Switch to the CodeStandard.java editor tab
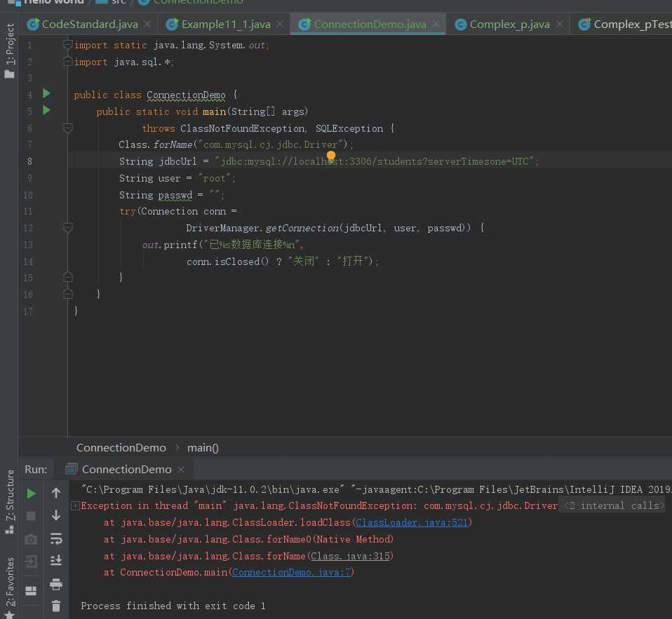Viewport: 672px width, 619px height. click(x=89, y=25)
